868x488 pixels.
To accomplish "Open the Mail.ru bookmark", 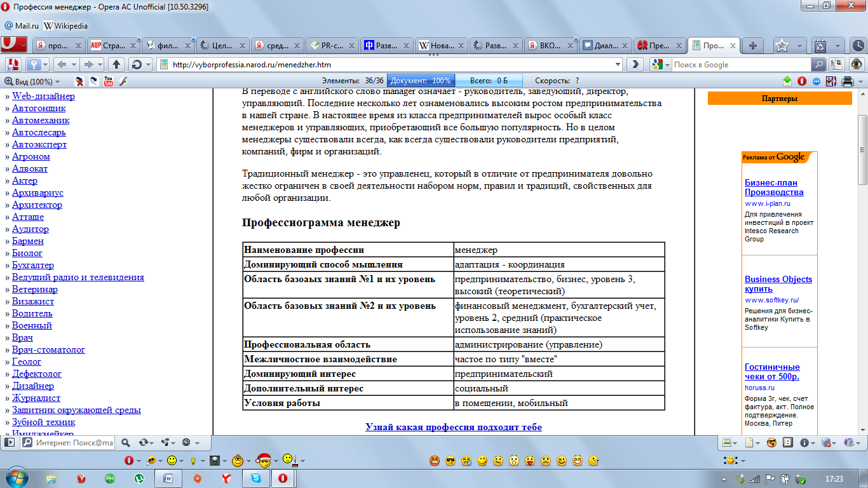I will pos(22,26).
